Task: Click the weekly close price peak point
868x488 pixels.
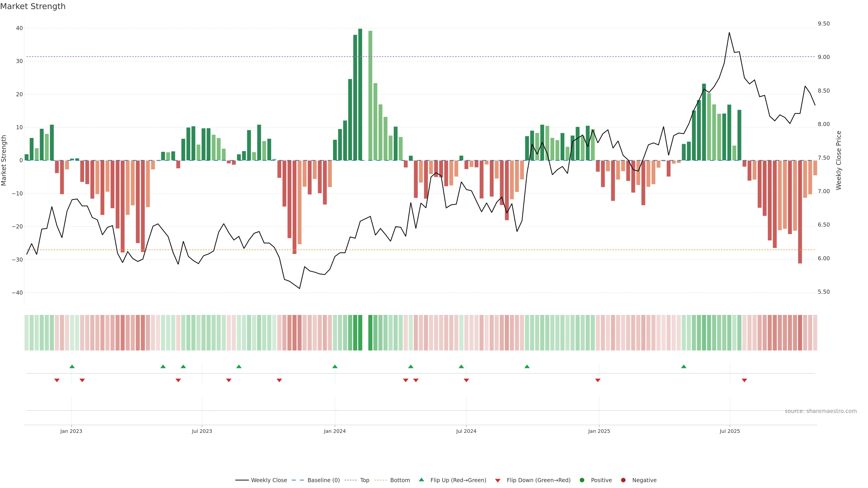Action: coord(729,33)
